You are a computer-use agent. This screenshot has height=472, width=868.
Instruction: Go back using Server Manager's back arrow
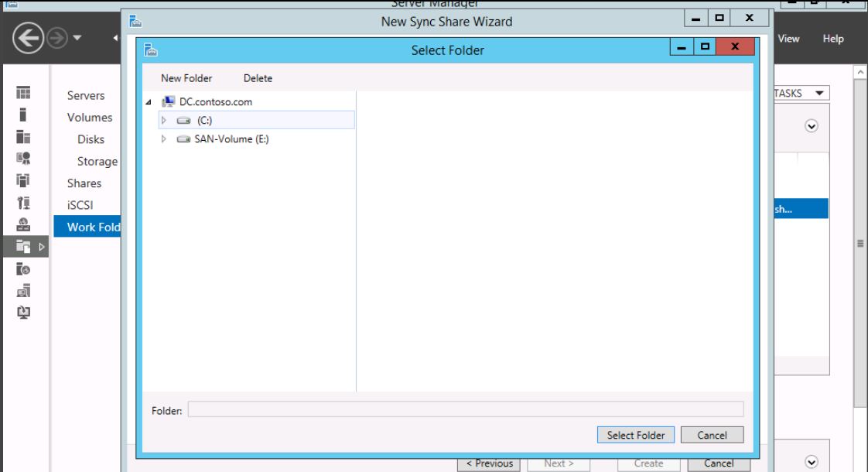[28, 38]
